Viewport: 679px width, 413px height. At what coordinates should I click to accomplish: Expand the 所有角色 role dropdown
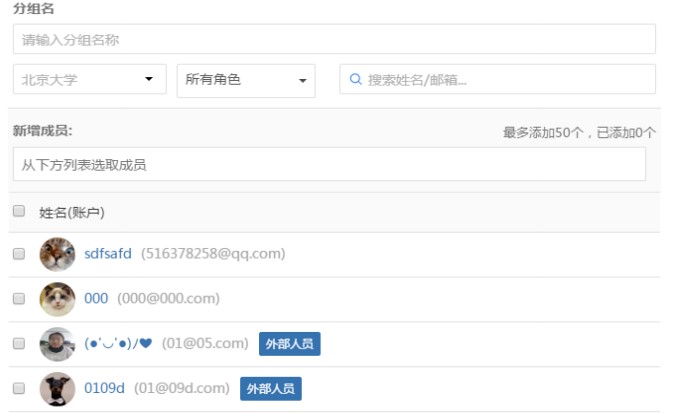(246, 81)
